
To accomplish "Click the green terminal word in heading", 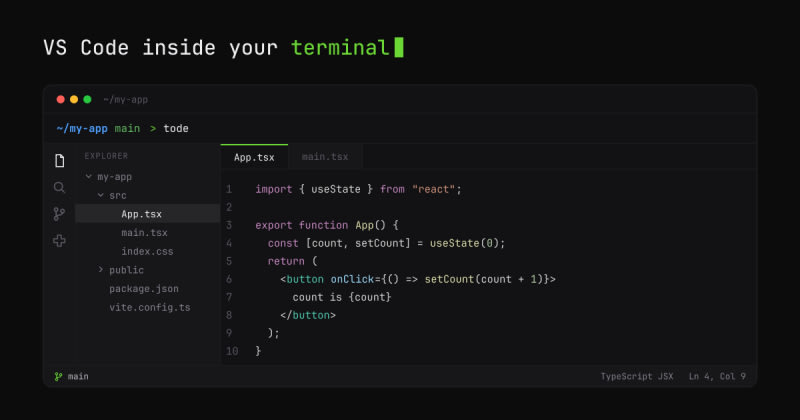I will tap(340, 48).
